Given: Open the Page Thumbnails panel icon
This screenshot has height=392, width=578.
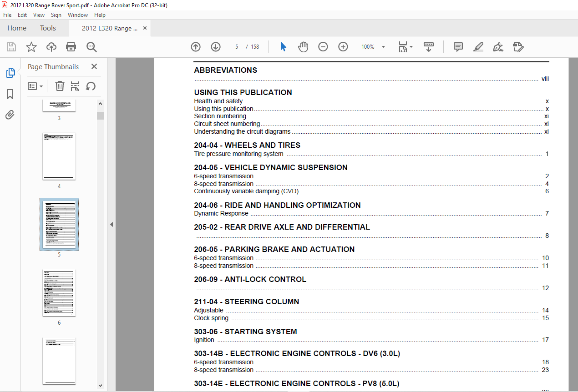Looking at the screenshot, I should (10, 73).
